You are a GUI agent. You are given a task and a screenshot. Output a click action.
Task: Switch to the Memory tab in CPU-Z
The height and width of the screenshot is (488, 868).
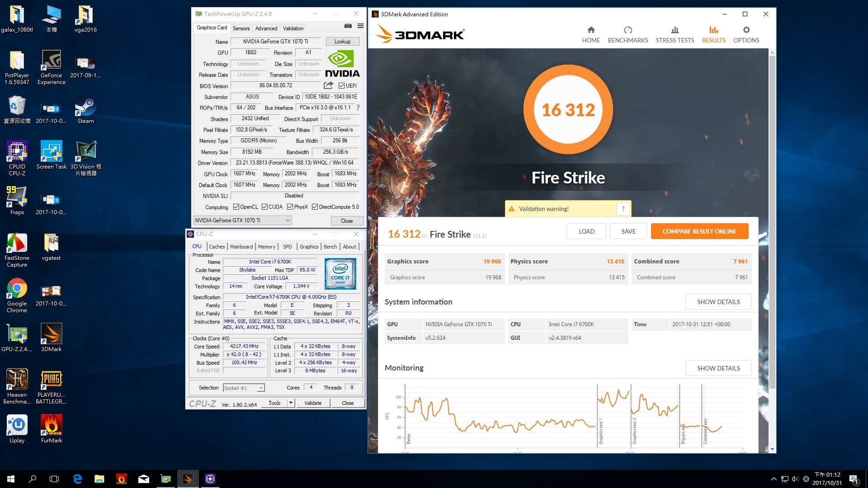point(267,246)
